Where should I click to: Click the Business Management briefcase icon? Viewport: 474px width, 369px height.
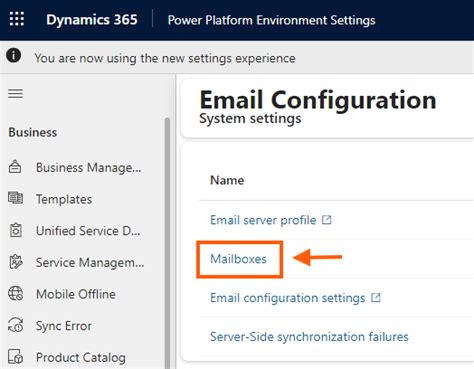[x=15, y=167]
